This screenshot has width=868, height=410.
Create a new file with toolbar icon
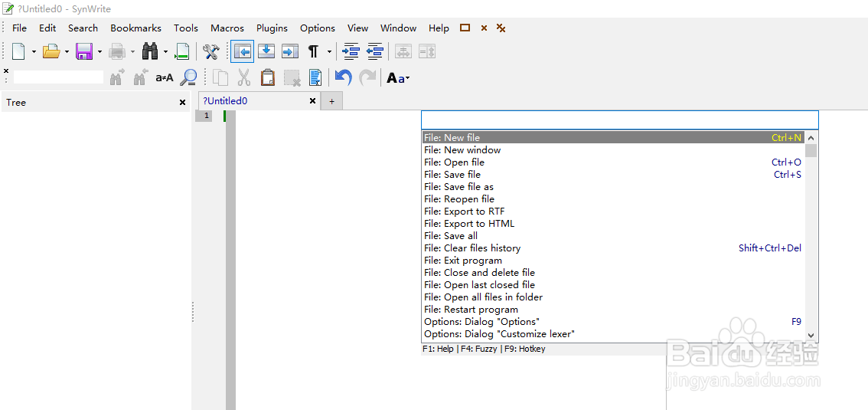19,51
